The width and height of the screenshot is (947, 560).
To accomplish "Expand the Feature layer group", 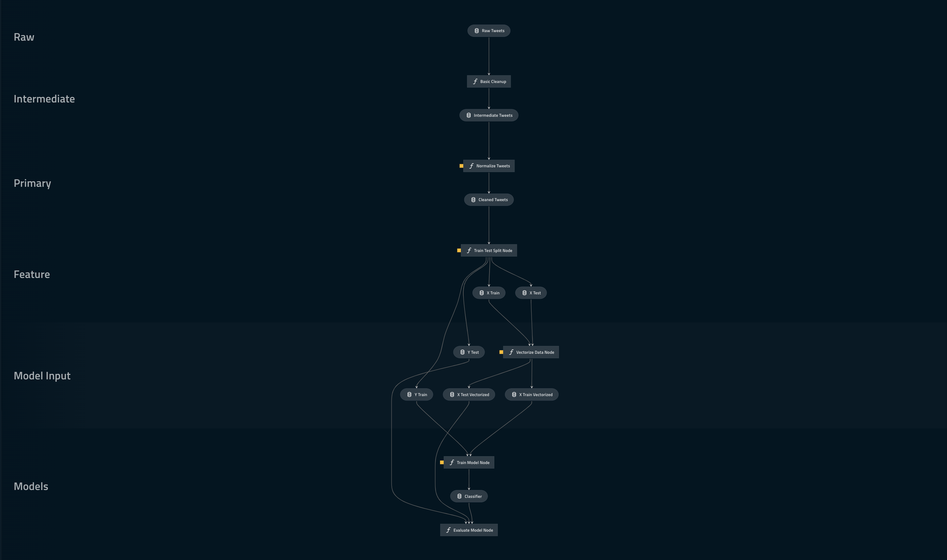I will [31, 274].
